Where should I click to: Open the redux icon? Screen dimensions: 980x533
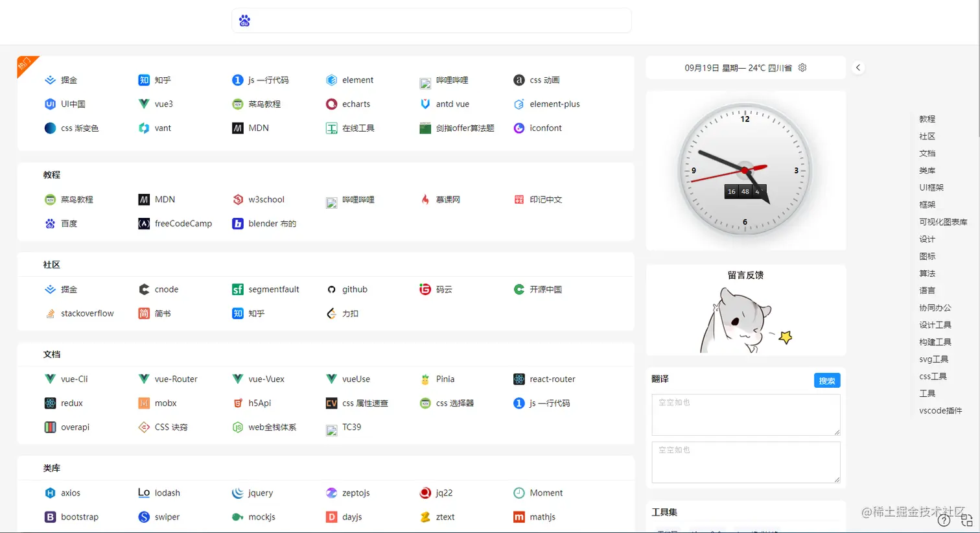[x=50, y=403]
